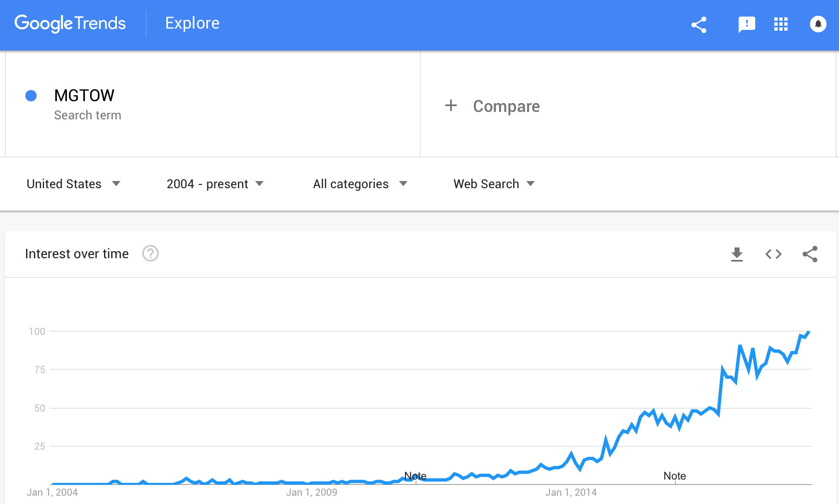This screenshot has height=504, width=839.
Task: Click the share icon in the header
Action: pyautogui.click(x=699, y=25)
